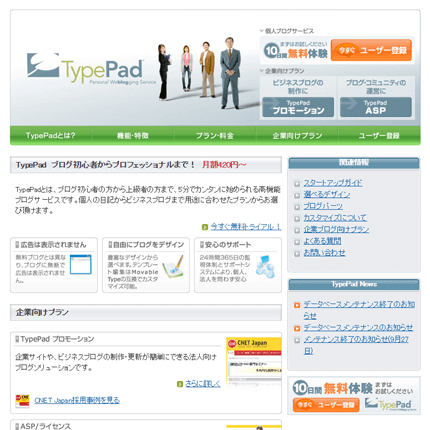Click the CNET Japan small logo icon
Screen dimensions: 430x430
(x=22, y=401)
